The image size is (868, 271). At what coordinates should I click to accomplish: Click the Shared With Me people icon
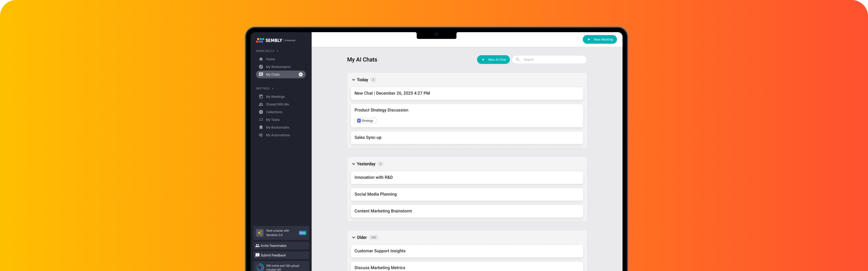pyautogui.click(x=261, y=104)
